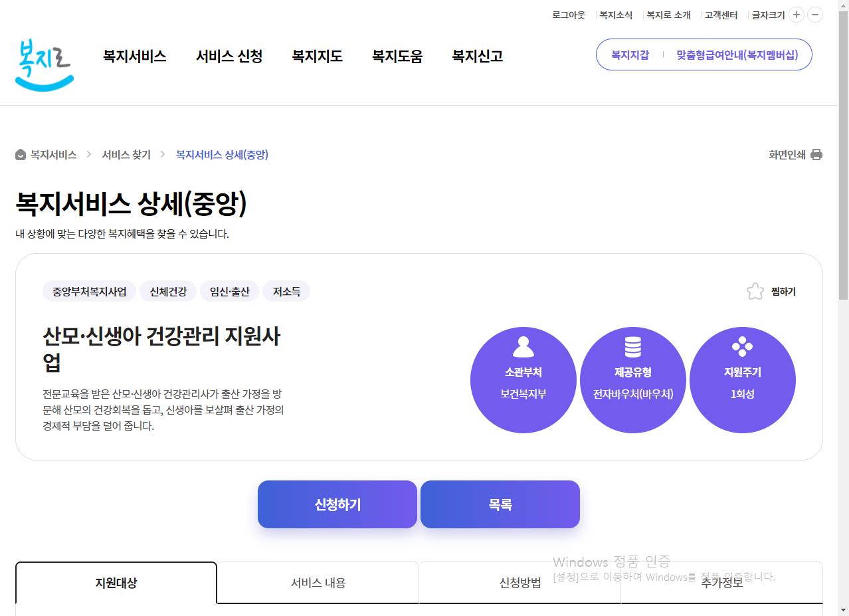Open the 복지신고 menu

(x=478, y=56)
